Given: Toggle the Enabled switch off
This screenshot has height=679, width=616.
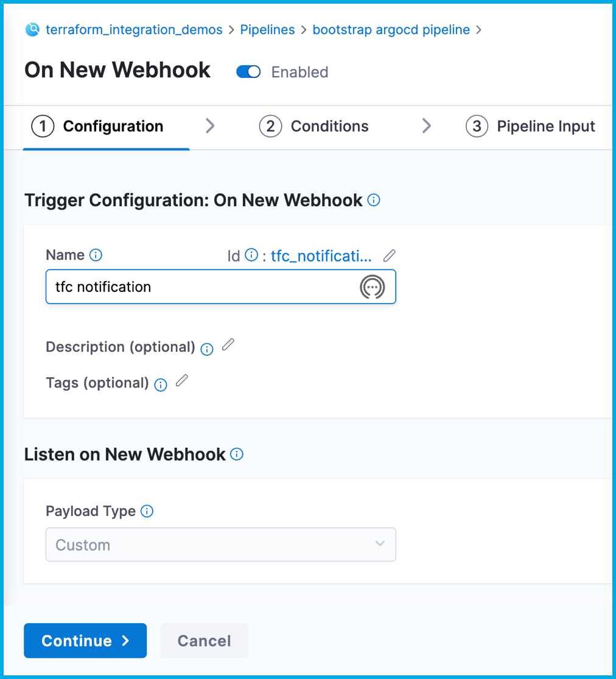Looking at the screenshot, I should click(x=248, y=72).
